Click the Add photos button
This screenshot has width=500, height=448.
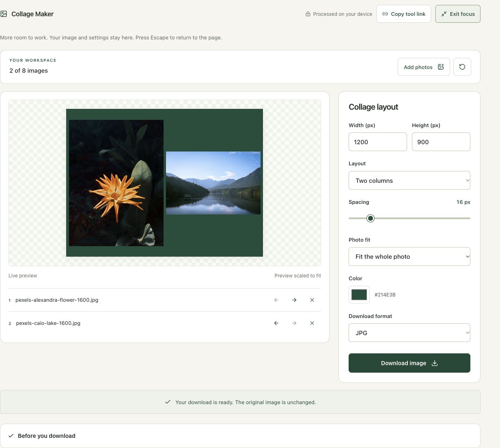(x=424, y=67)
